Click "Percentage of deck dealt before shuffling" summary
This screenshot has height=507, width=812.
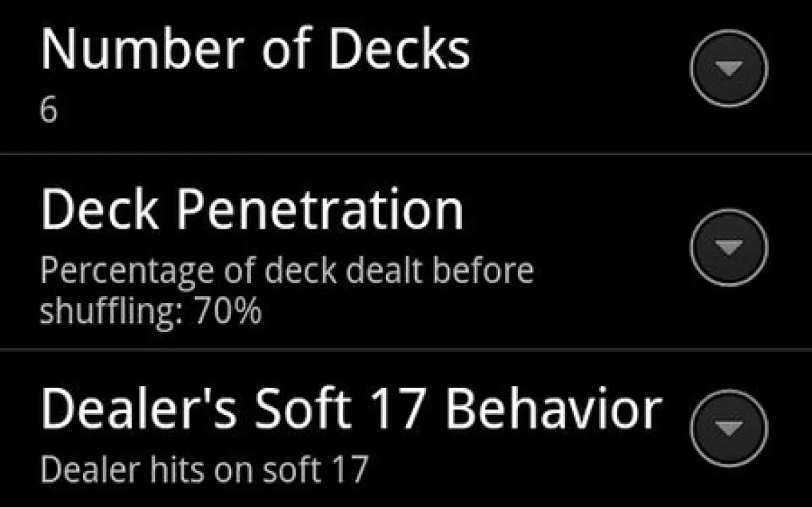click(x=286, y=271)
